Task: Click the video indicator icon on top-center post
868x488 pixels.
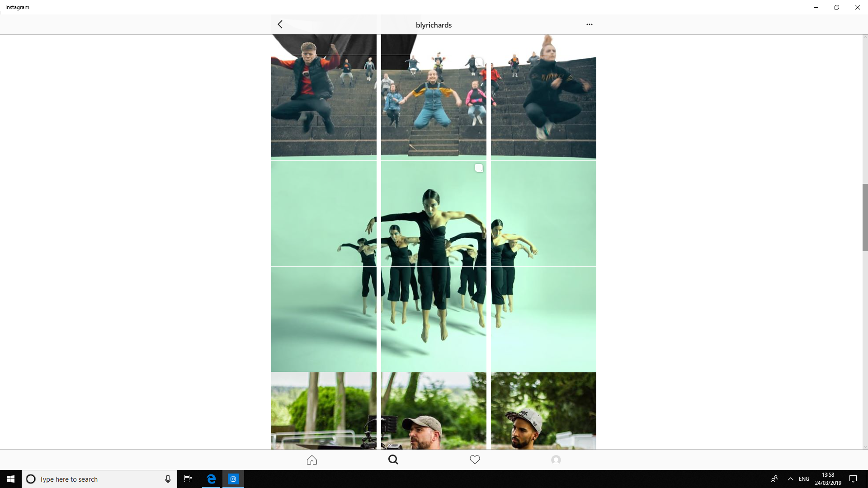Action: tap(479, 61)
